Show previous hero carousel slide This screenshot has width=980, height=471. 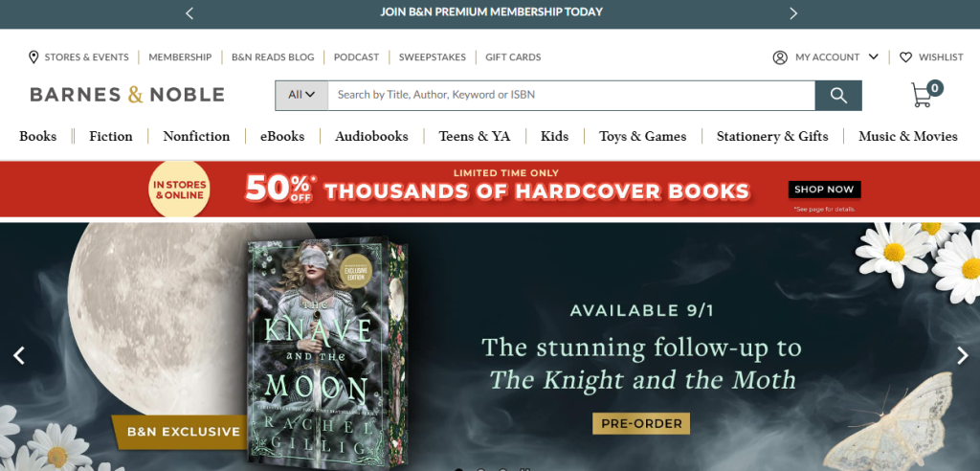point(19,355)
